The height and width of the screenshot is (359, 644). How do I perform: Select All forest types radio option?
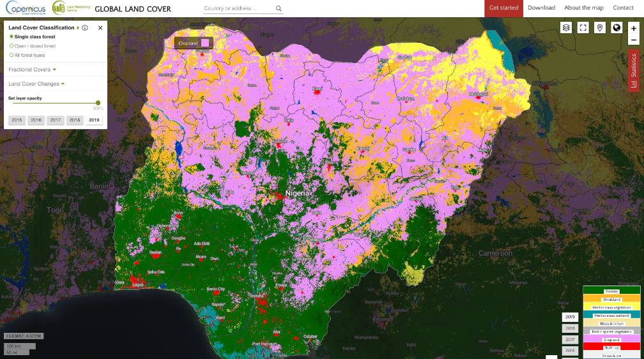coord(11,55)
